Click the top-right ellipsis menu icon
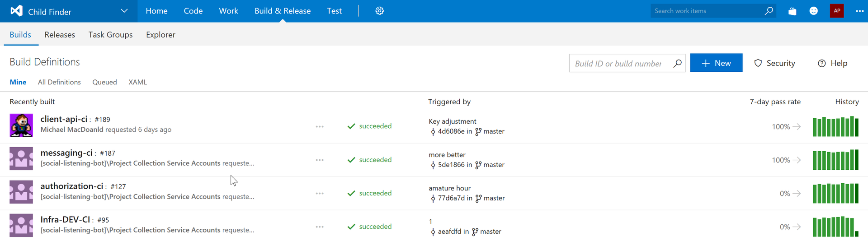 click(859, 11)
